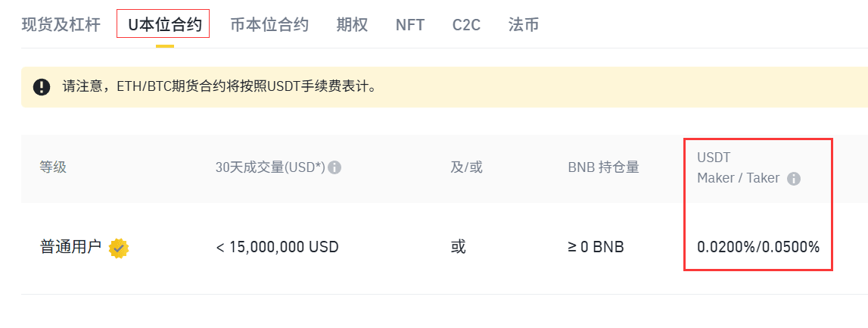Switch to the 币本位合约 tab

tap(269, 24)
